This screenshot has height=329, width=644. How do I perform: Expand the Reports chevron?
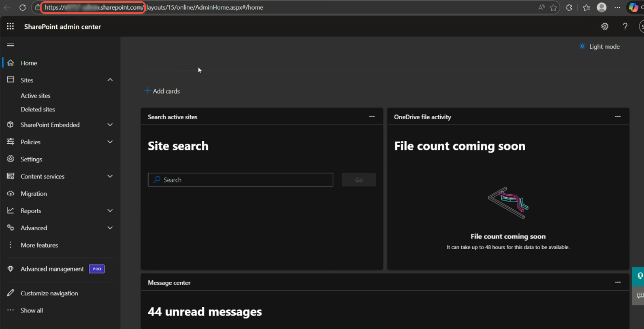click(110, 211)
